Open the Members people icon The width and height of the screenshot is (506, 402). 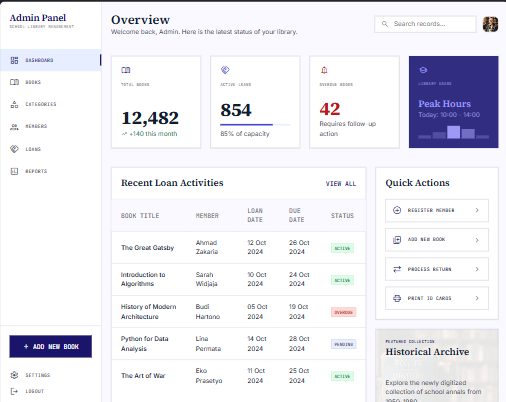point(14,126)
